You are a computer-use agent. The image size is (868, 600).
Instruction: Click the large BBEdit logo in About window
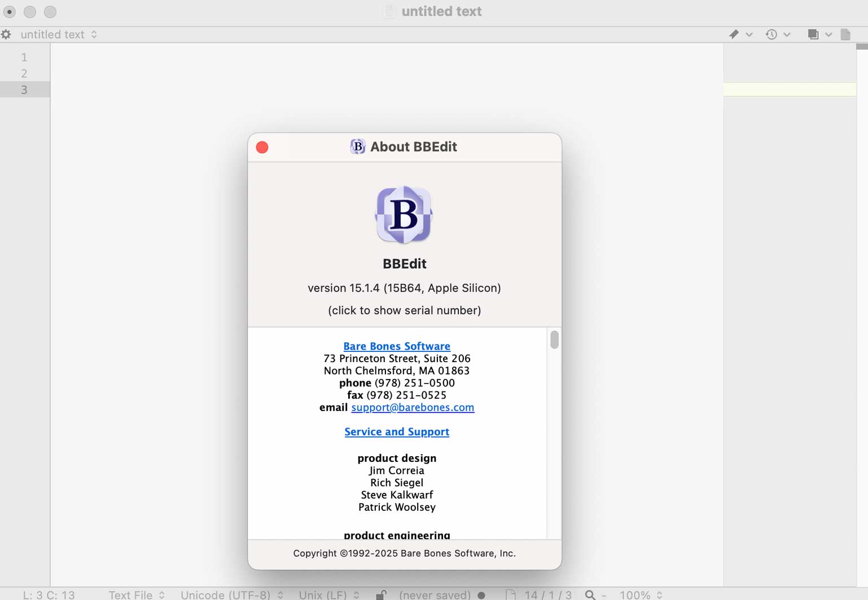(x=404, y=215)
